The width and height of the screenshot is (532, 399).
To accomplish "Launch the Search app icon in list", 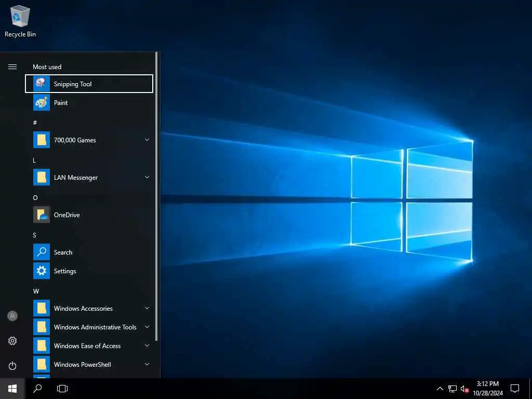I will [x=42, y=252].
